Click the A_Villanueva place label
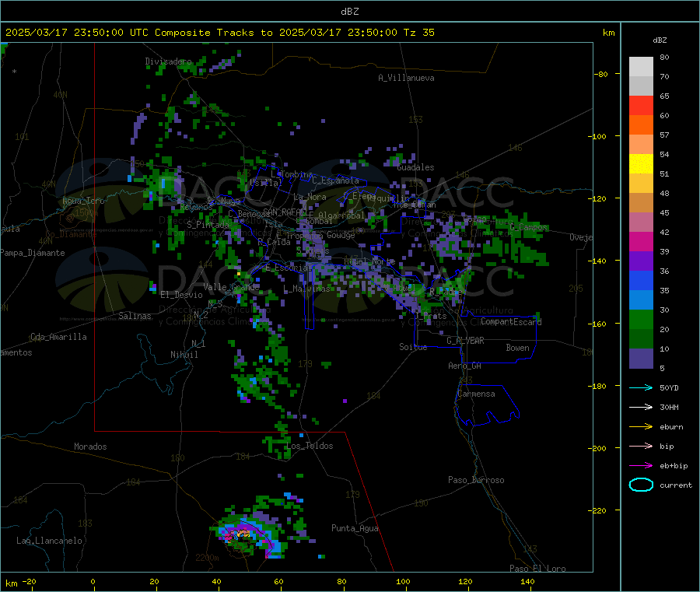 (x=406, y=78)
